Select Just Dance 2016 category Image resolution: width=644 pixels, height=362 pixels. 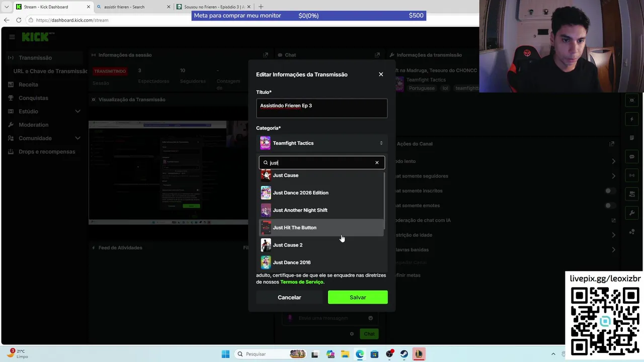tap(321, 262)
